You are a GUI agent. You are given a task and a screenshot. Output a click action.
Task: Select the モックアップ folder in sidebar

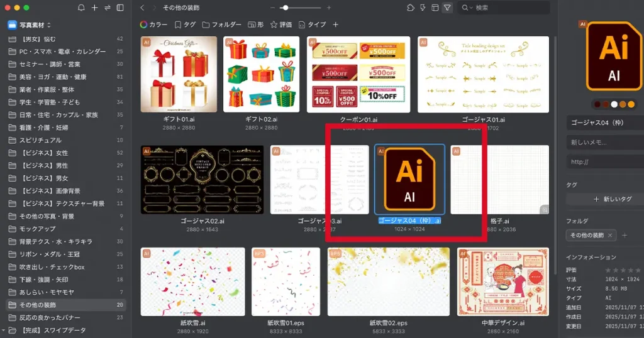pyautogui.click(x=38, y=229)
